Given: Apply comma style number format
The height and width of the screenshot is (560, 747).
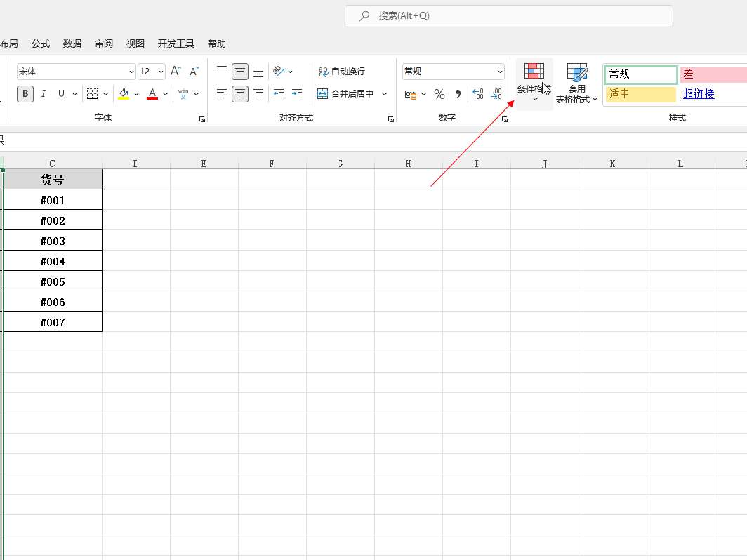Looking at the screenshot, I should pyautogui.click(x=458, y=94).
